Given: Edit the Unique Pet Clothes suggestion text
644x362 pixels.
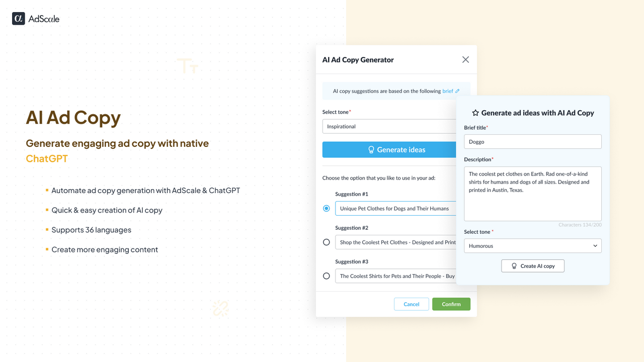Looking at the screenshot, I should 397,208.
